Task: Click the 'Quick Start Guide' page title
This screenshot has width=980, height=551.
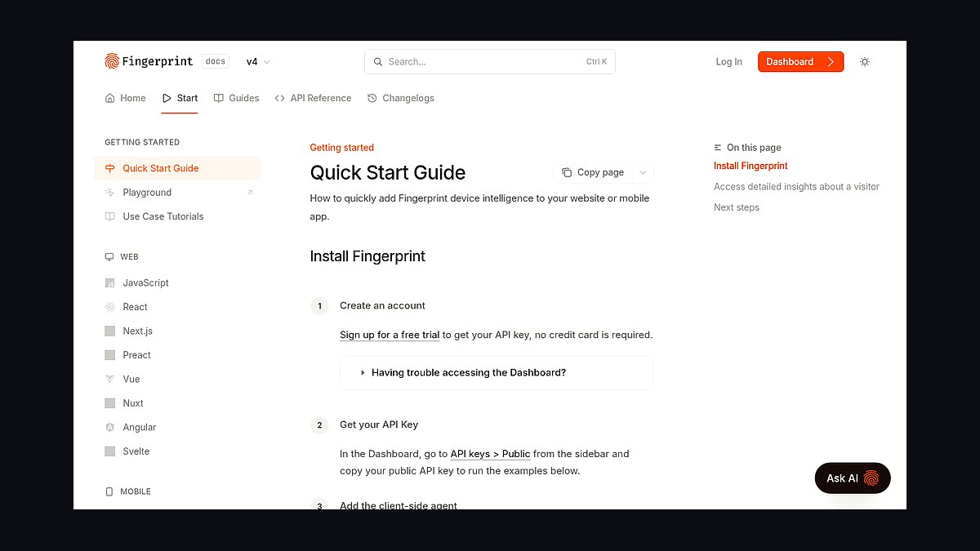Action: click(388, 173)
